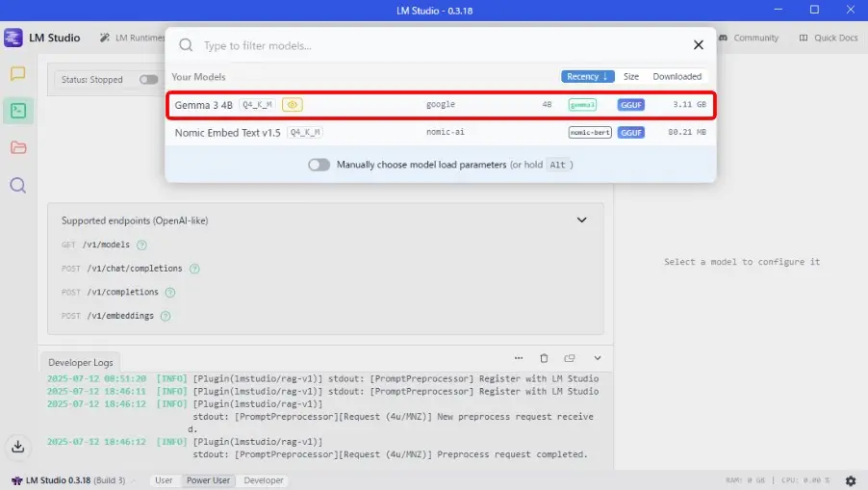Screen dimensions: 868x490
Task: Sort models by Recency
Action: 587,76
